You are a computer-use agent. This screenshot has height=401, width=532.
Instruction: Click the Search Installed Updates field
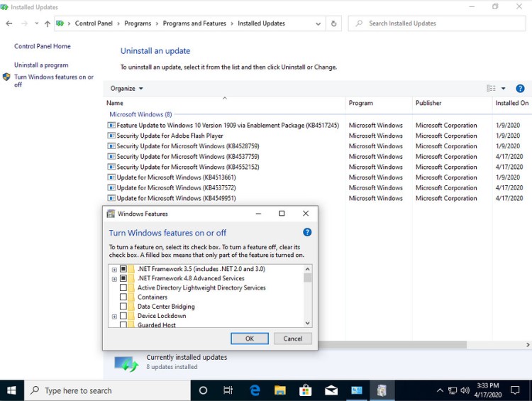tap(437, 23)
